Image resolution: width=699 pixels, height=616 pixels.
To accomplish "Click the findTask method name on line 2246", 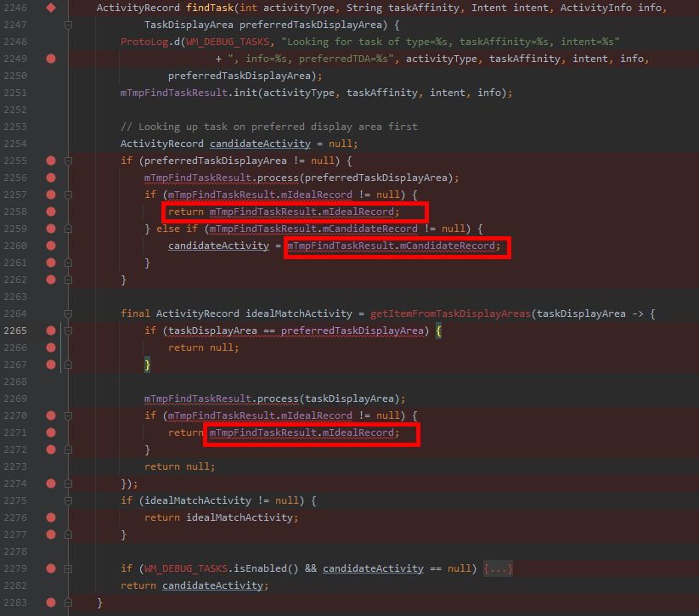I will [210, 8].
